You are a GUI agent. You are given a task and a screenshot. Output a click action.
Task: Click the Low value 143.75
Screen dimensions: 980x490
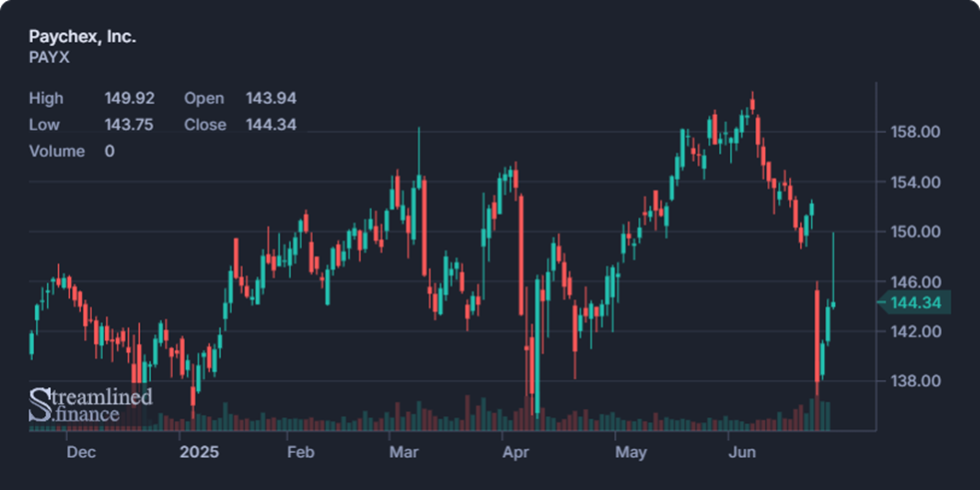coord(129,125)
